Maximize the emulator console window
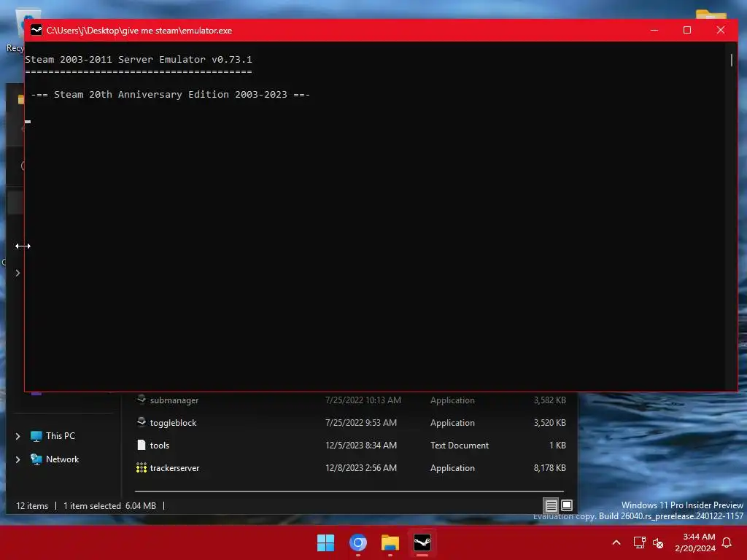The width and height of the screenshot is (747, 560). (x=687, y=30)
